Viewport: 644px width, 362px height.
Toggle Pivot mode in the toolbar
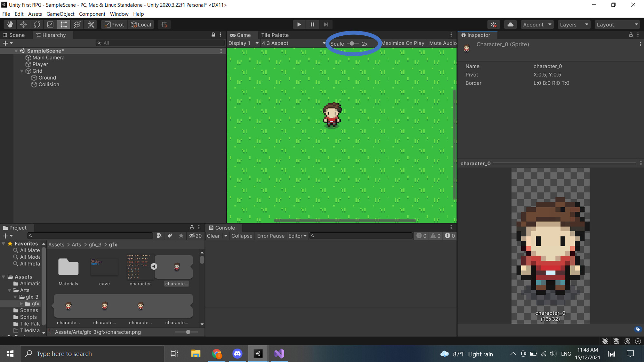pyautogui.click(x=113, y=24)
